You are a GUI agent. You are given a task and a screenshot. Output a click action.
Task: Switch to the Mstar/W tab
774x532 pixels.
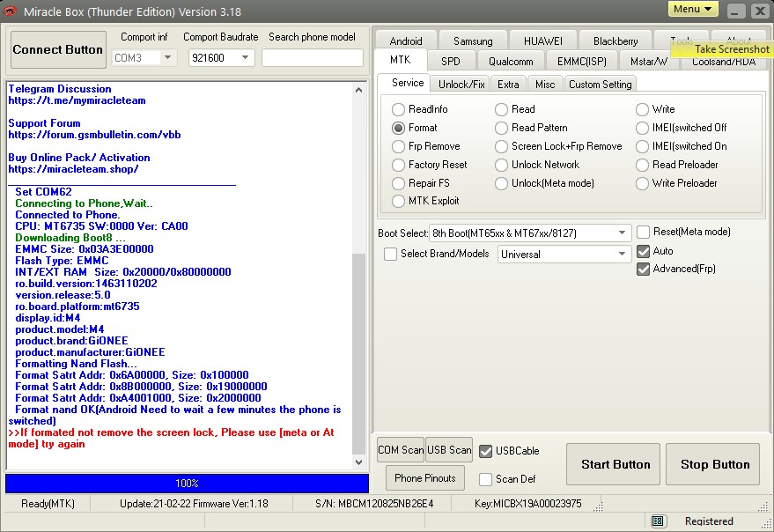tap(649, 62)
